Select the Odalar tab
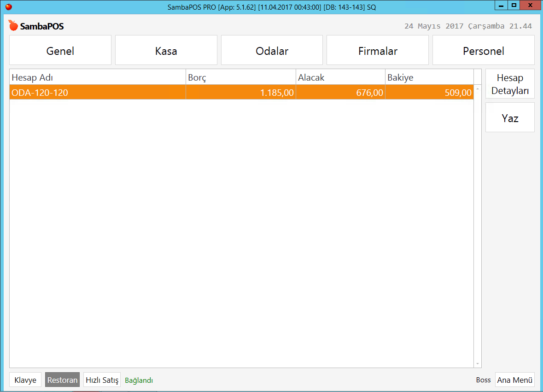The image size is (543, 392). 272,51
